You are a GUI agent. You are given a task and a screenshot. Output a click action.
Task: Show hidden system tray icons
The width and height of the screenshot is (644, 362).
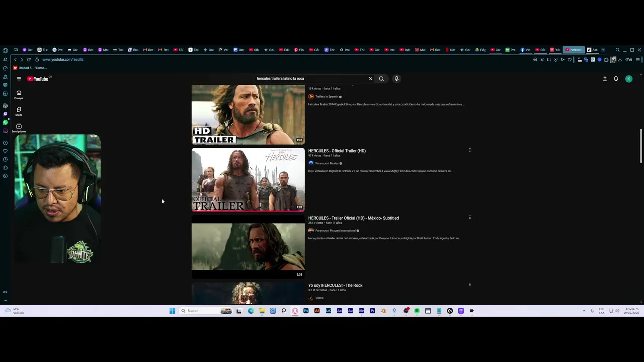tap(584, 311)
